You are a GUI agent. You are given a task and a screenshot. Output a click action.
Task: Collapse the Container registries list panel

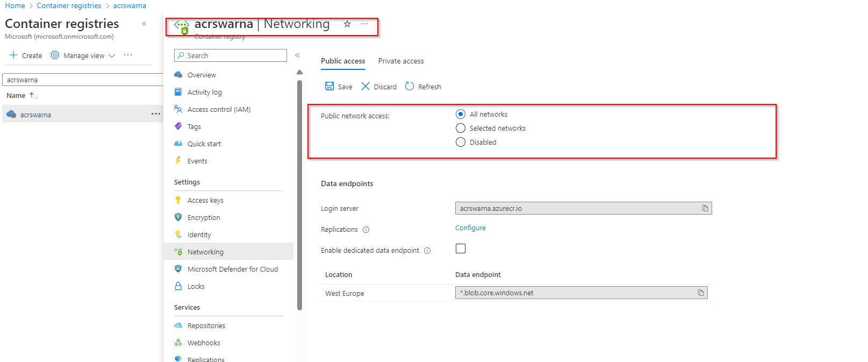(144, 24)
